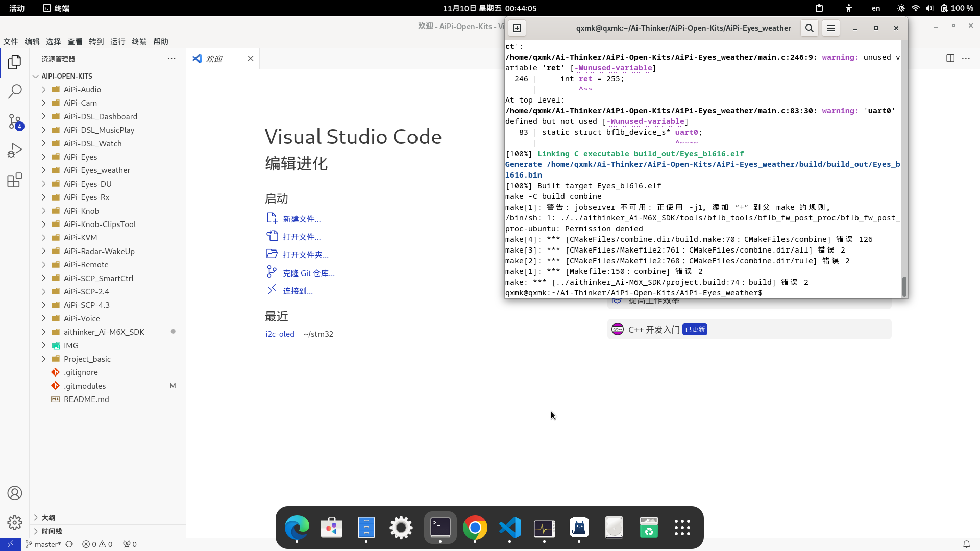Viewport: 980px width, 551px height.
Task: Open the en input source indicator
Action: [876, 8]
